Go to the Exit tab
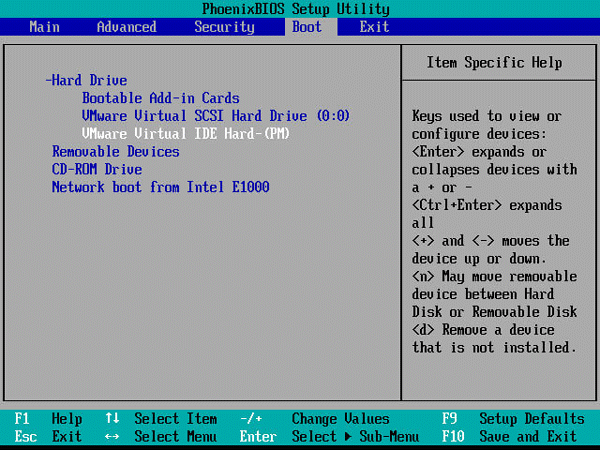The width and height of the screenshot is (600, 450). click(374, 27)
